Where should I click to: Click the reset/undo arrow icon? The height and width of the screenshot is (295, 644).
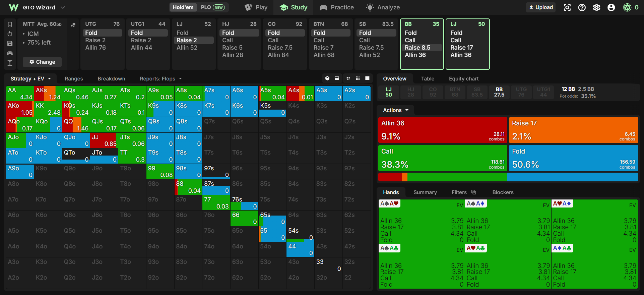click(10, 34)
